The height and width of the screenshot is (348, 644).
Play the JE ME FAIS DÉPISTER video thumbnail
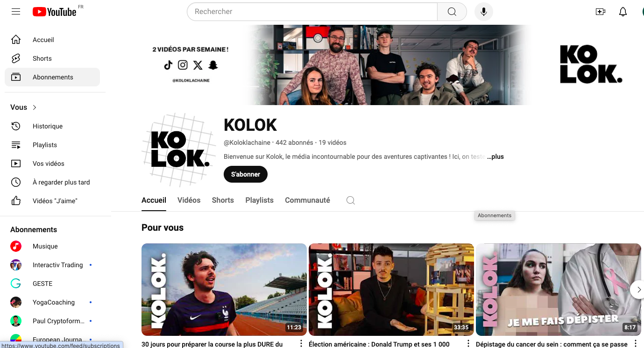click(x=558, y=290)
